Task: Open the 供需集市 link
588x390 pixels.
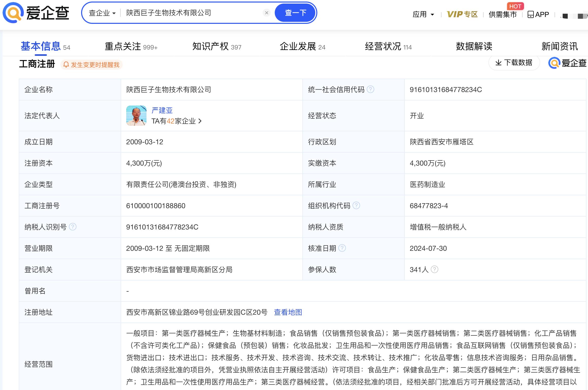Action: coord(503,14)
